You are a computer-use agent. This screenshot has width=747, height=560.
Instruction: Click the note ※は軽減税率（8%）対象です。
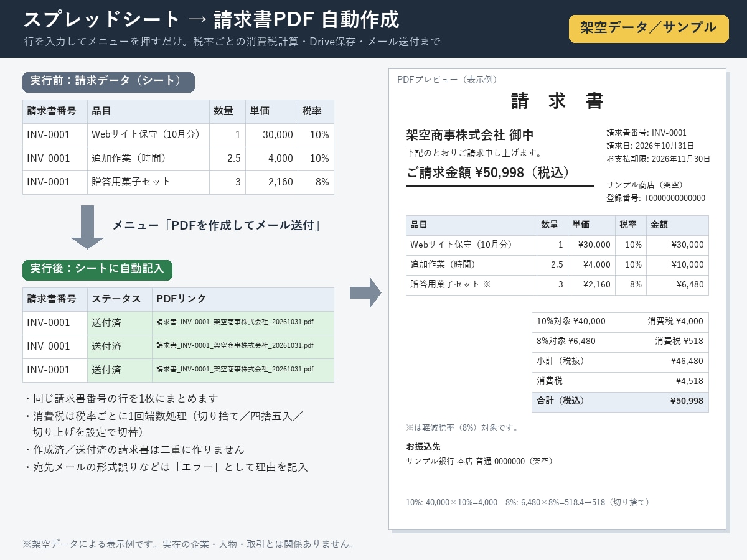462,428
